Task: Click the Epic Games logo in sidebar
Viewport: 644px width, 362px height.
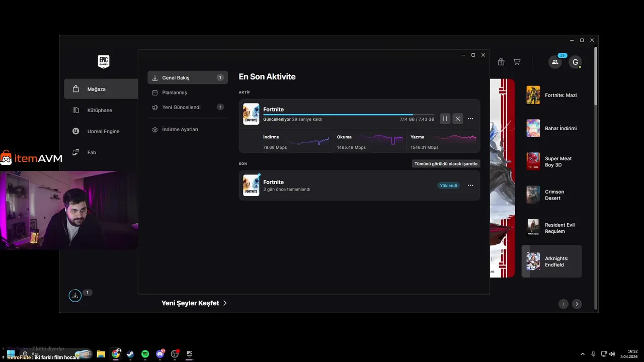Action: pos(103,61)
